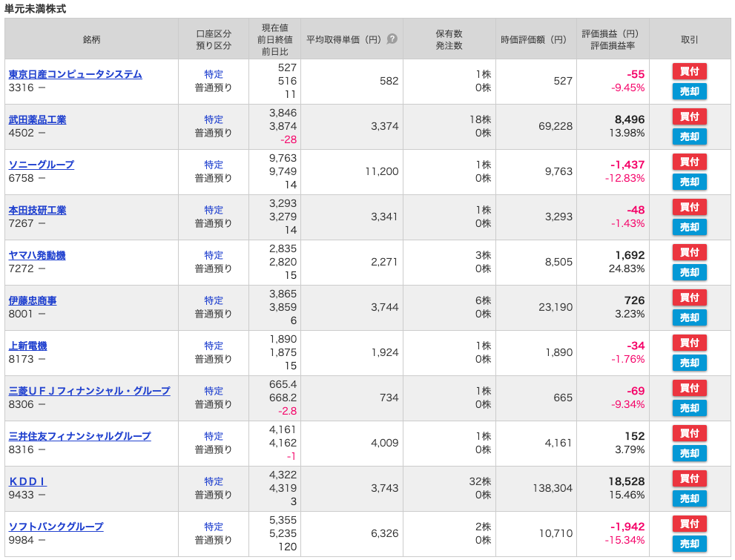Click 買付 for 伊藤忠商事
This screenshot has height=560, width=735.
pyautogui.click(x=690, y=297)
